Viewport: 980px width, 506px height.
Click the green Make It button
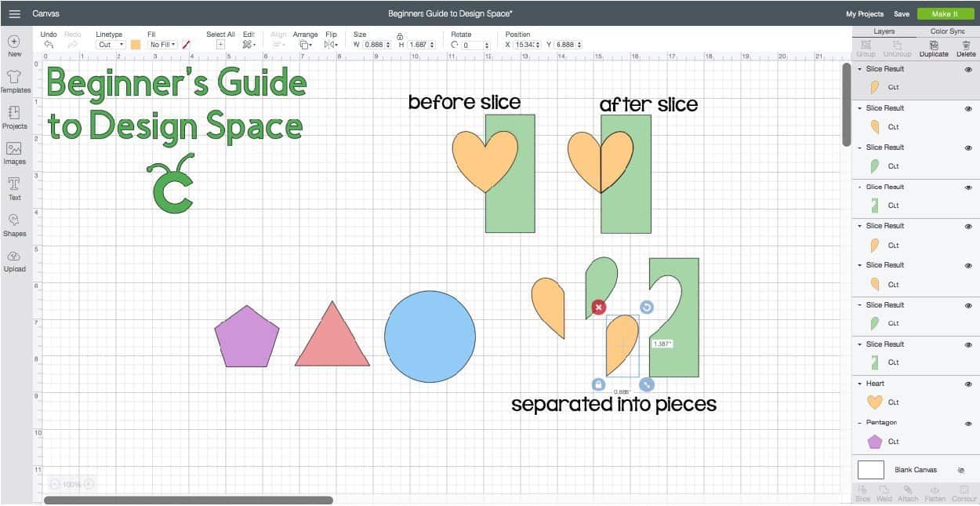click(x=944, y=13)
